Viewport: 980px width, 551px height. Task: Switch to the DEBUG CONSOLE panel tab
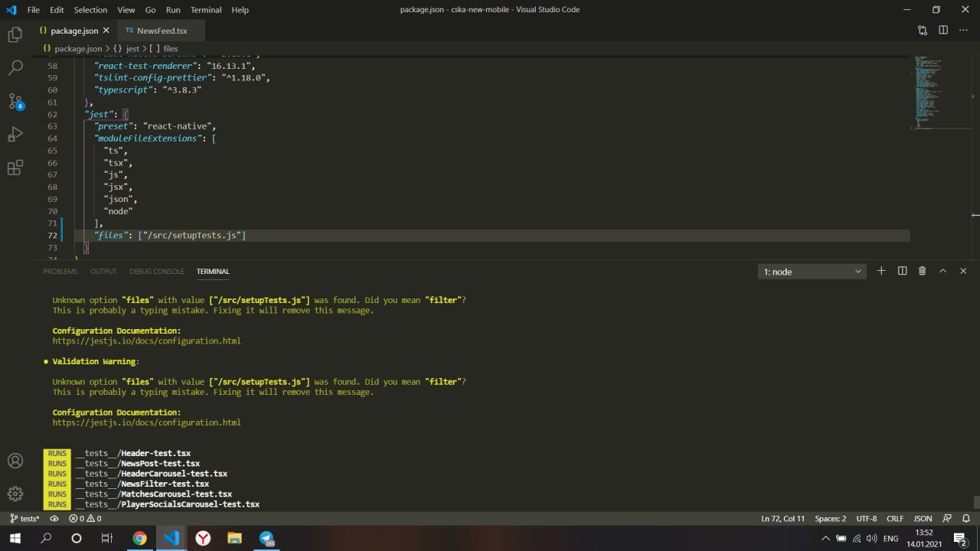click(x=156, y=271)
